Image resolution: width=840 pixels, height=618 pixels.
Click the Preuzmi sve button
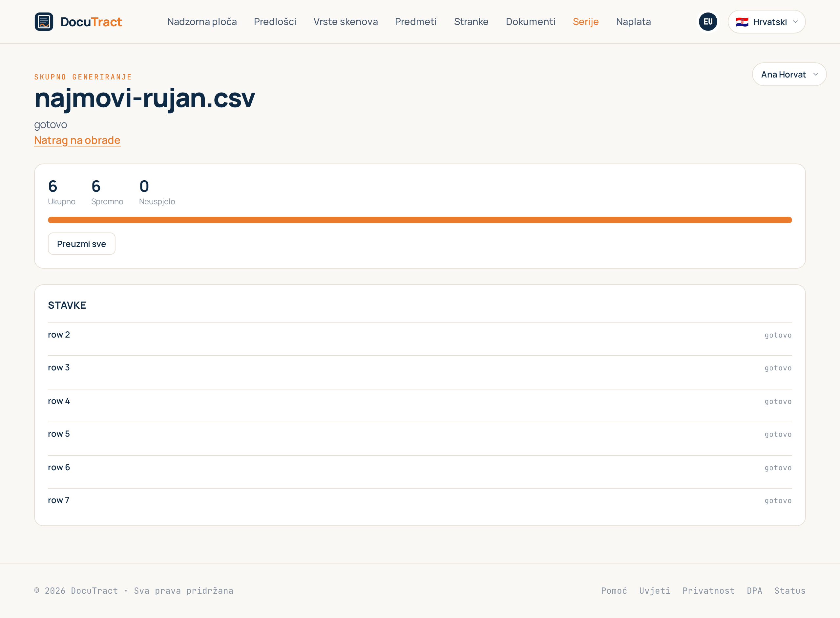click(81, 244)
